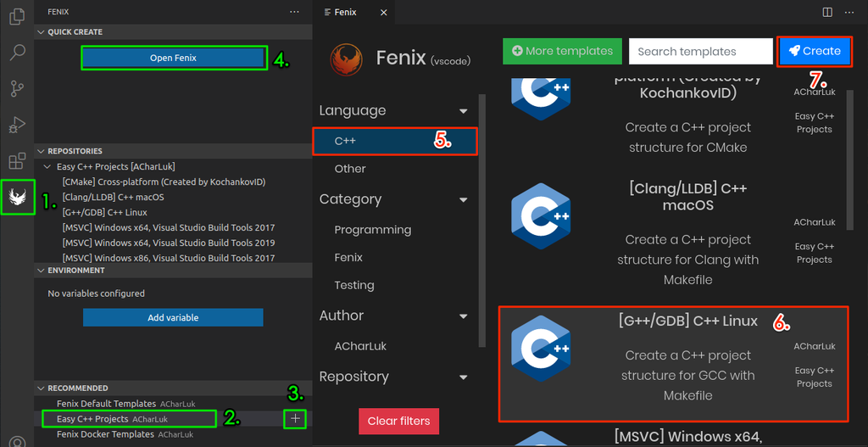This screenshot has width=868, height=447.
Task: Select [CMake] Cross-platform template in tree
Action: (164, 182)
